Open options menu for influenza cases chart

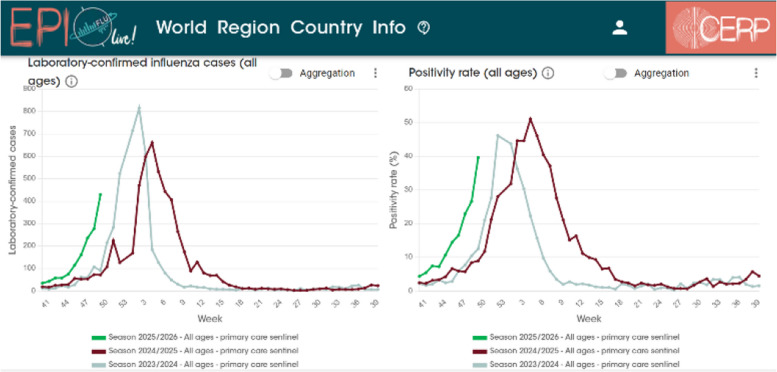click(375, 73)
